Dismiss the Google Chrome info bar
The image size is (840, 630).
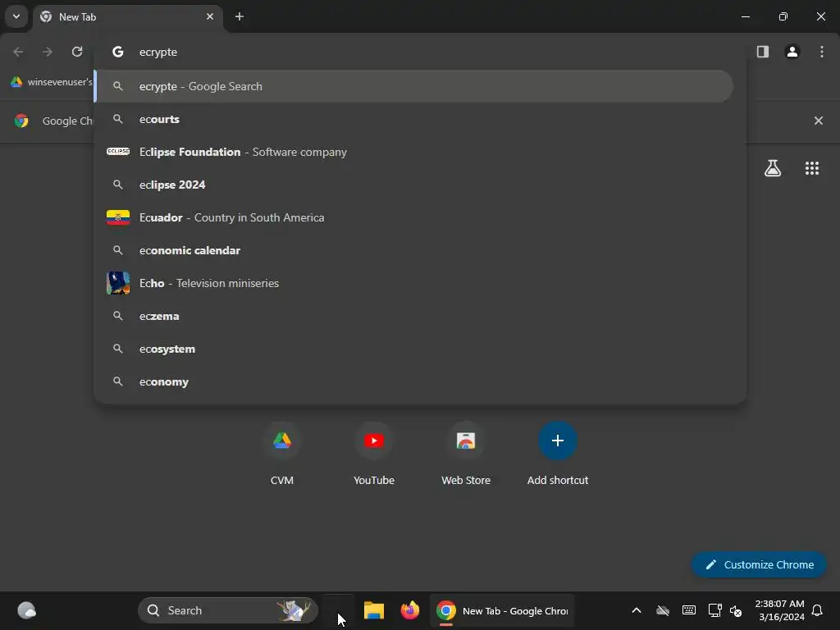[819, 121]
